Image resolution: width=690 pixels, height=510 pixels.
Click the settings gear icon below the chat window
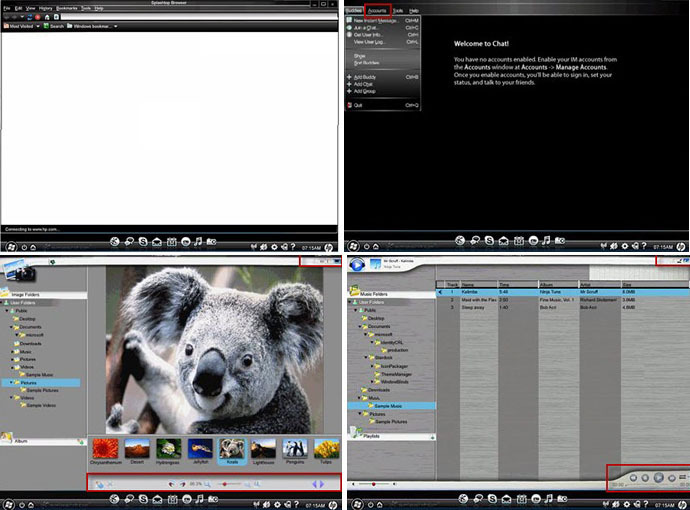625,246
